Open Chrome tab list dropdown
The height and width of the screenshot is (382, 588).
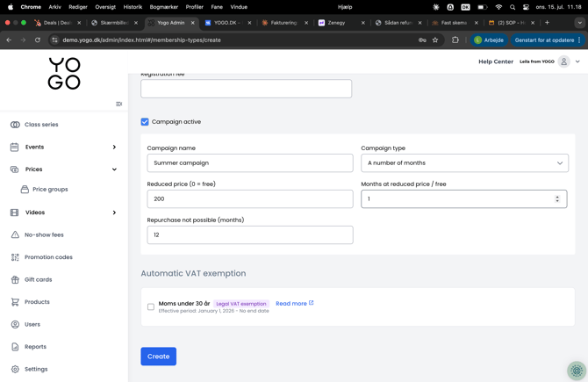point(580,23)
